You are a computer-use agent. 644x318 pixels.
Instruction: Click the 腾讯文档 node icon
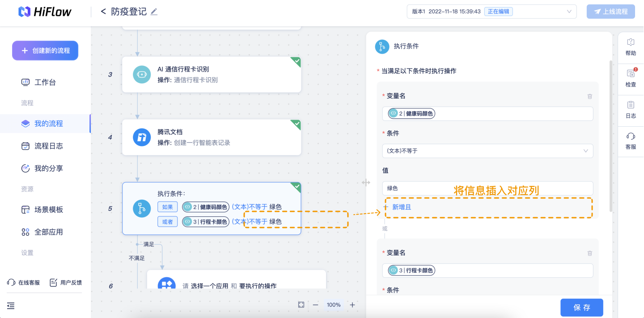point(142,137)
